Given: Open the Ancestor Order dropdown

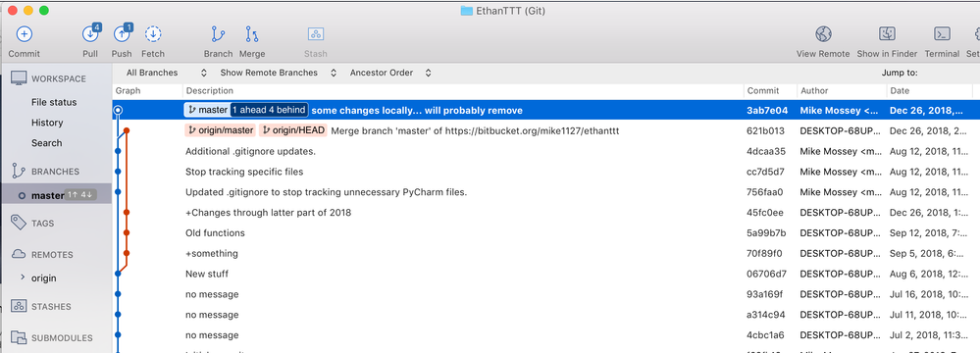Looking at the screenshot, I should (x=390, y=73).
